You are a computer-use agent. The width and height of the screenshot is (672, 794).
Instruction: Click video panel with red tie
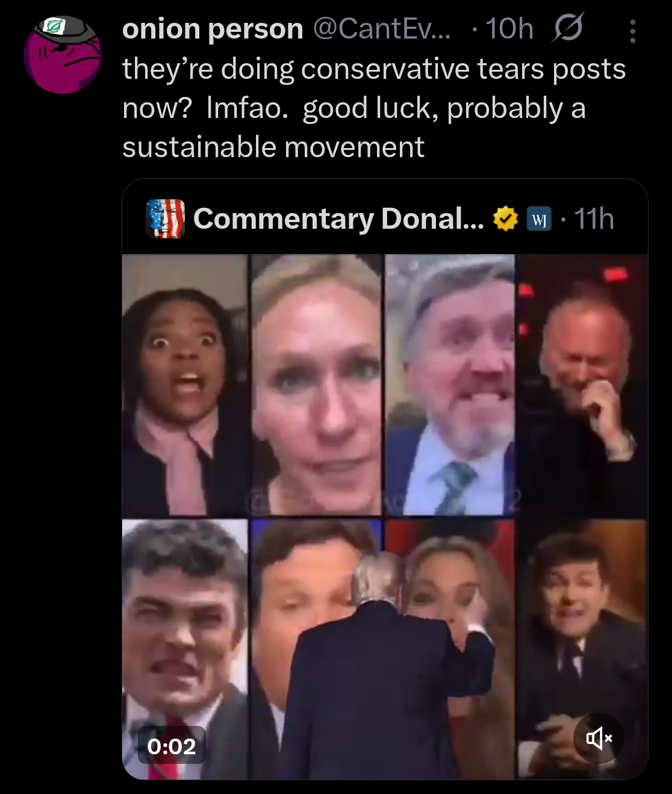185,650
